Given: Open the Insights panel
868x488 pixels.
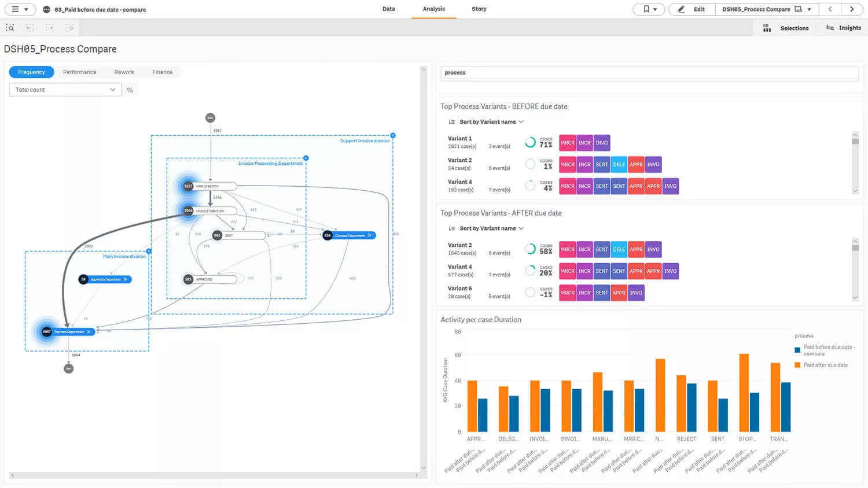Looking at the screenshot, I should (x=843, y=28).
